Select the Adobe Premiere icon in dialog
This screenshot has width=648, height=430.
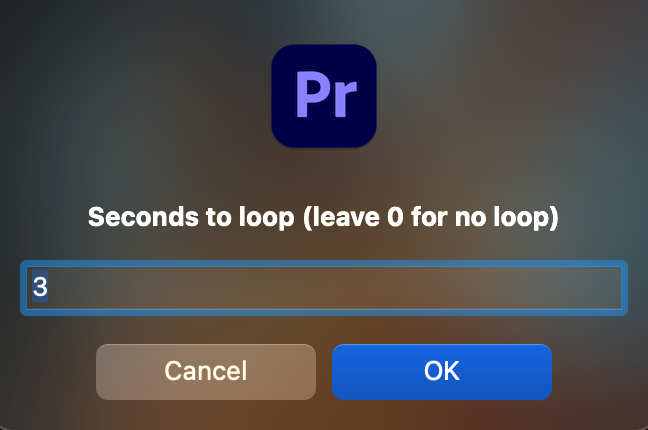click(324, 96)
